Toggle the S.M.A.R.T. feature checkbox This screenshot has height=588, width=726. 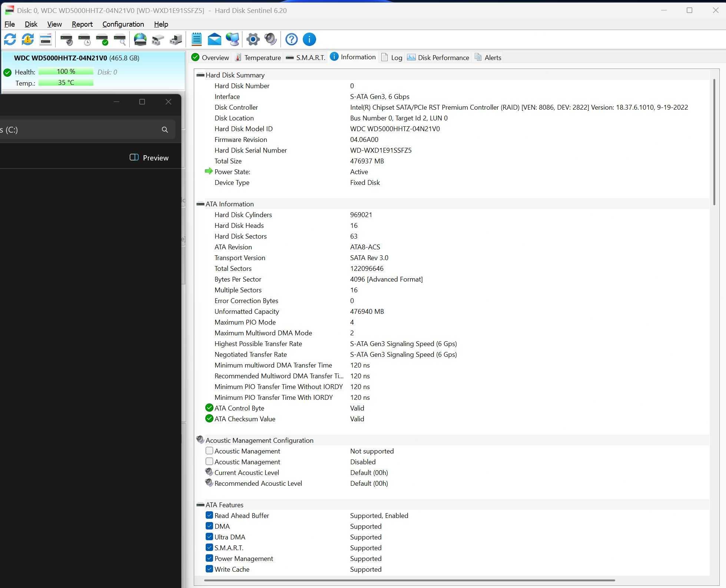(x=209, y=548)
